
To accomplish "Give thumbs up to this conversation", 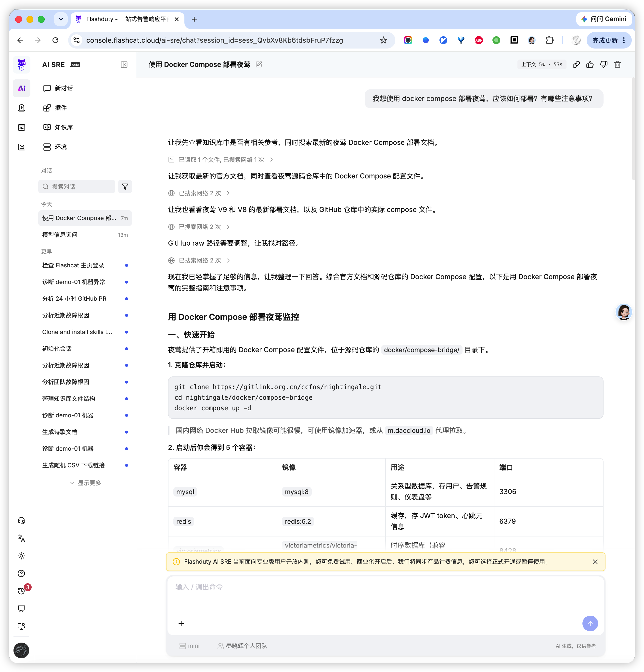I will click(590, 64).
